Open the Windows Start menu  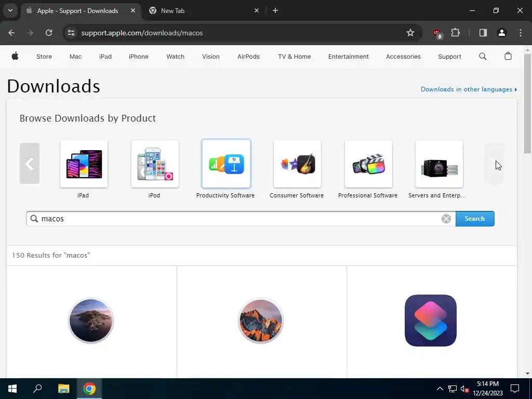coord(12,389)
